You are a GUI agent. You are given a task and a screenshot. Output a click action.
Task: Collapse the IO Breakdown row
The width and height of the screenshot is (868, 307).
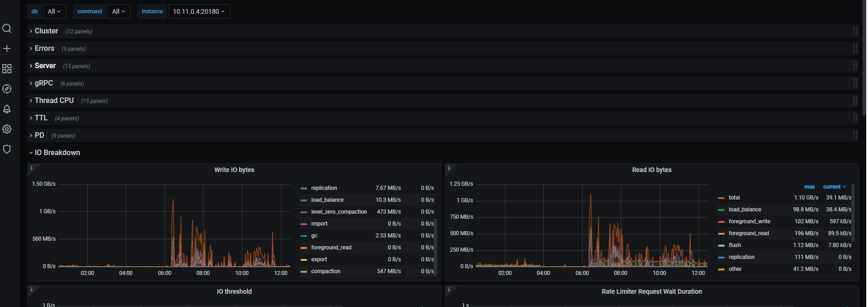57,153
